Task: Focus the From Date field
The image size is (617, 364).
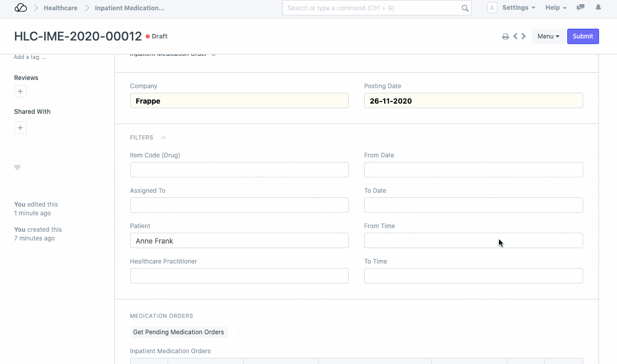Action: point(473,170)
